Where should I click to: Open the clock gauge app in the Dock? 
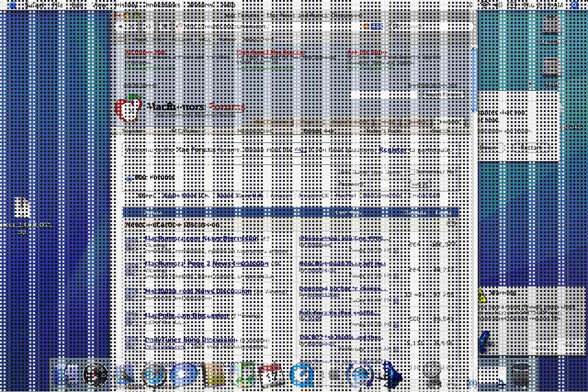click(x=96, y=375)
